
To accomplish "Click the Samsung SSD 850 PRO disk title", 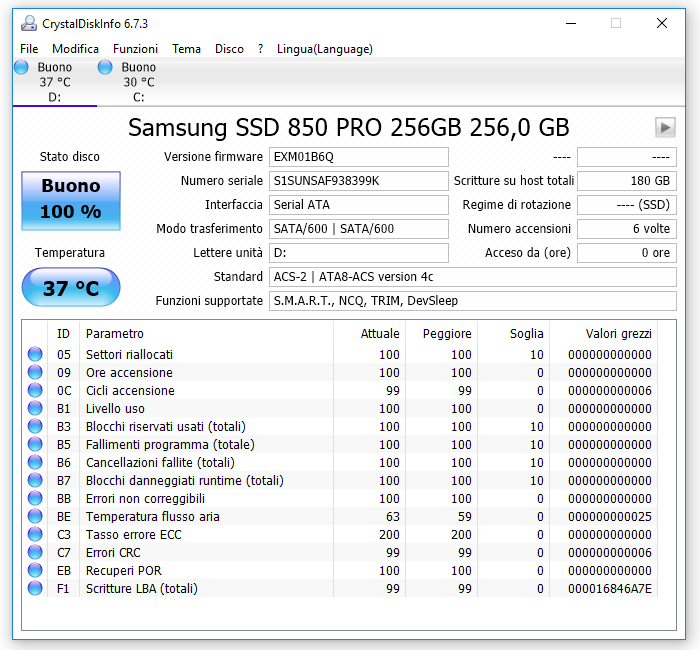I will point(349,128).
